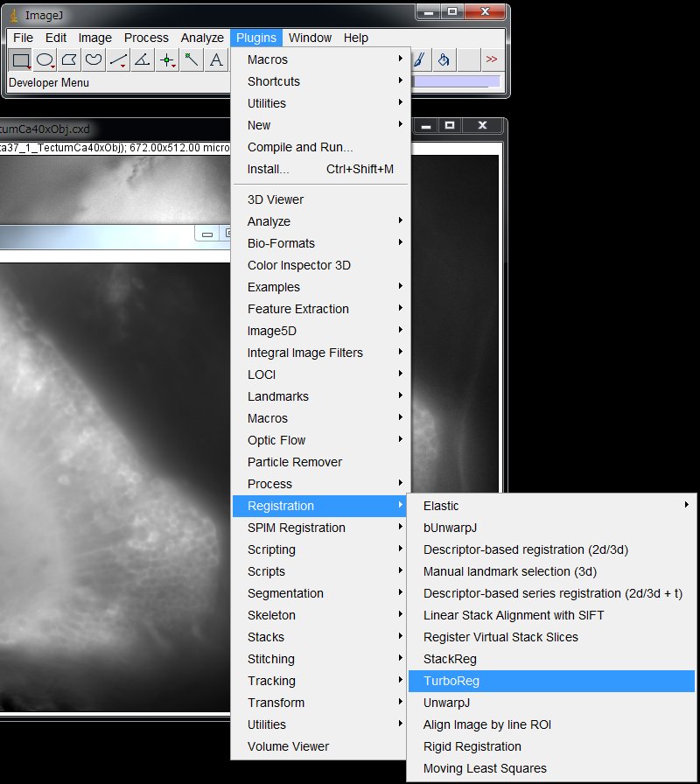This screenshot has width=700, height=784.
Task: Choose Moving Least Squares
Action: (x=552, y=768)
